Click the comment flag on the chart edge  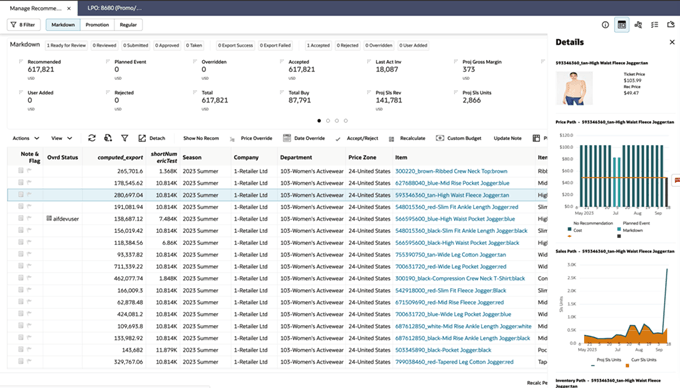pos(676,181)
